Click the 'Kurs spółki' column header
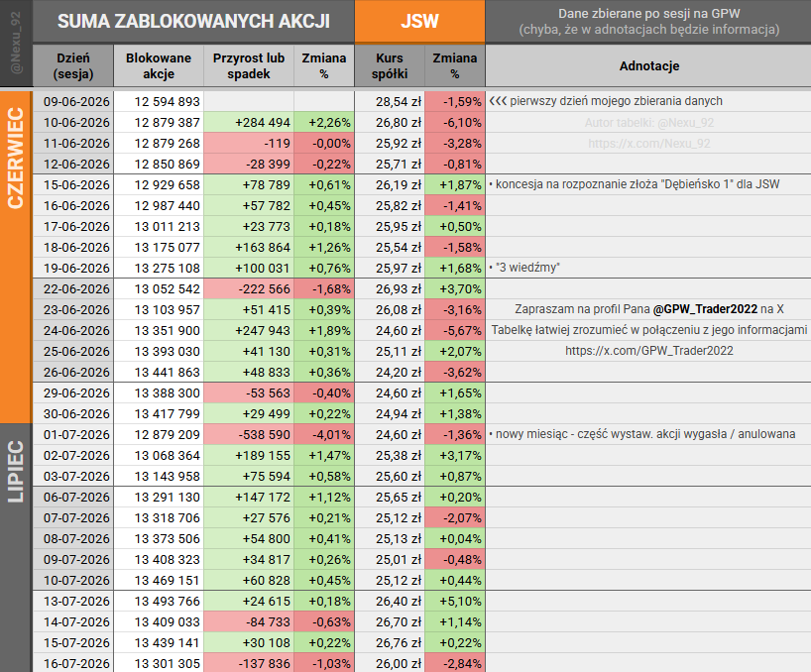 click(390, 65)
